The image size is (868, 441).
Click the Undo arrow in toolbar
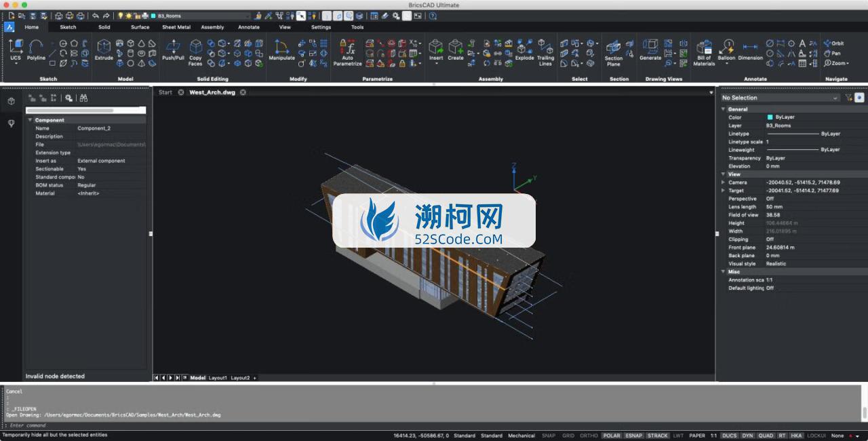point(95,16)
